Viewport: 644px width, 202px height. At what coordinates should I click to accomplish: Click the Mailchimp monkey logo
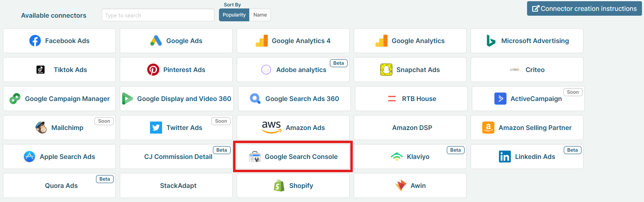[x=41, y=128]
